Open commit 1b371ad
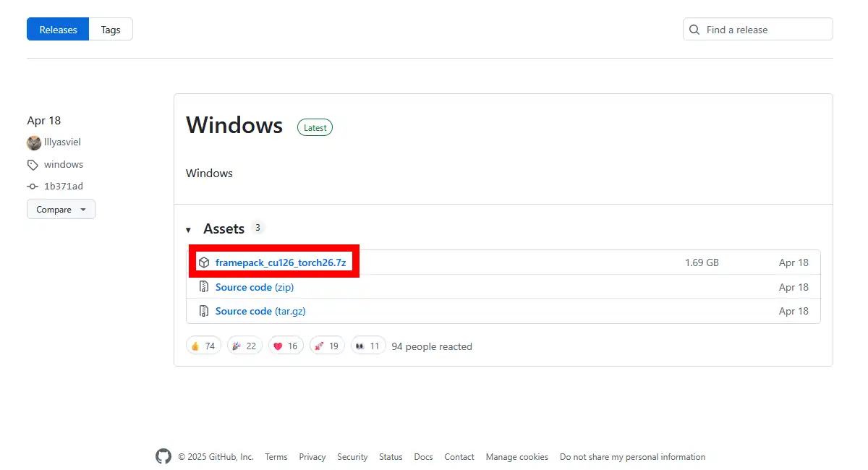The image size is (868, 470). click(64, 186)
